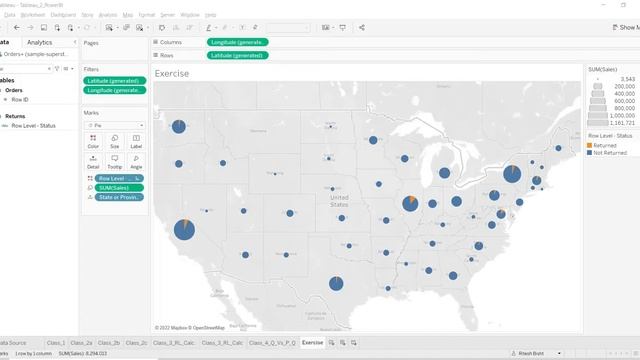Click the Data pane search field
This screenshot has width=640, height=360.
pyautogui.click(x=24, y=69)
